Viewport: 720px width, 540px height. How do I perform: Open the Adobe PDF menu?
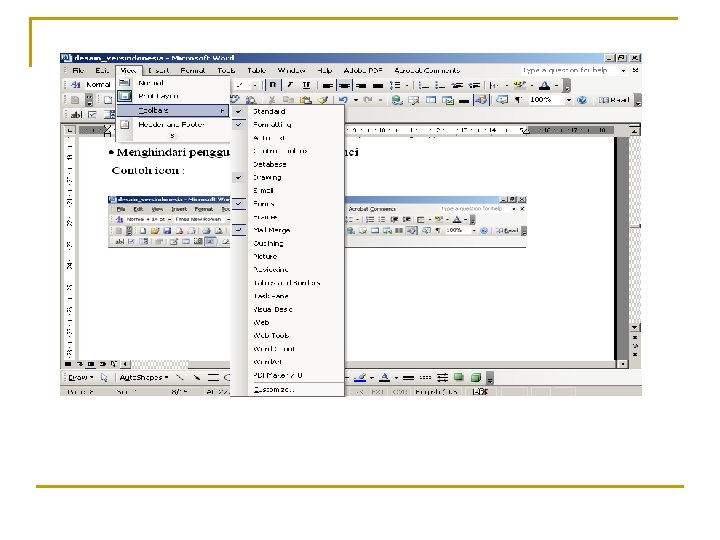click(x=363, y=70)
